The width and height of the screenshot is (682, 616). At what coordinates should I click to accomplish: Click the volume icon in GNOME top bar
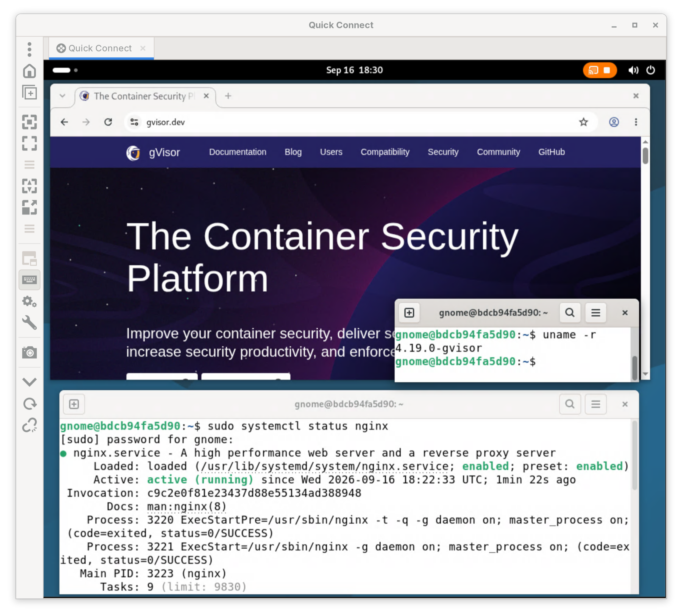click(x=633, y=70)
